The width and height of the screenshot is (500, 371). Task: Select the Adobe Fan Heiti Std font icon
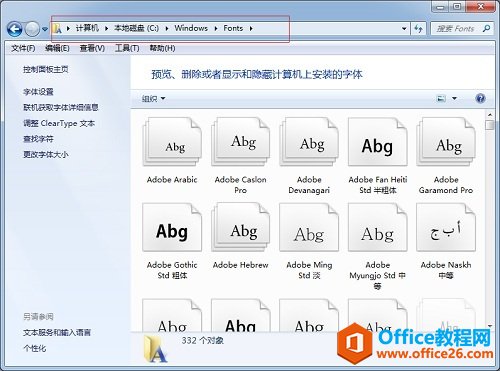click(x=378, y=142)
